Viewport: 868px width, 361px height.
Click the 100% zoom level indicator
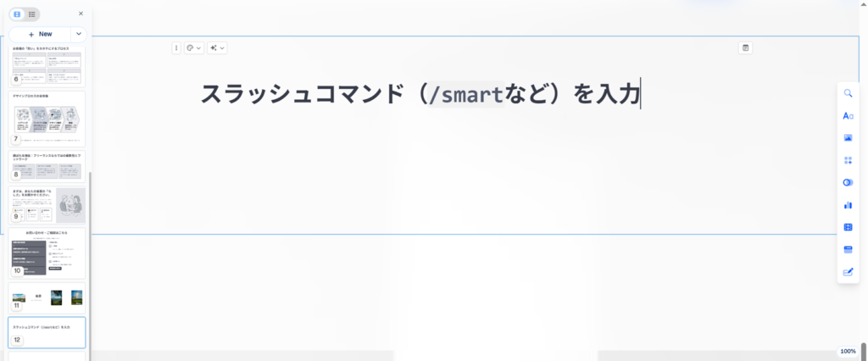point(848,351)
